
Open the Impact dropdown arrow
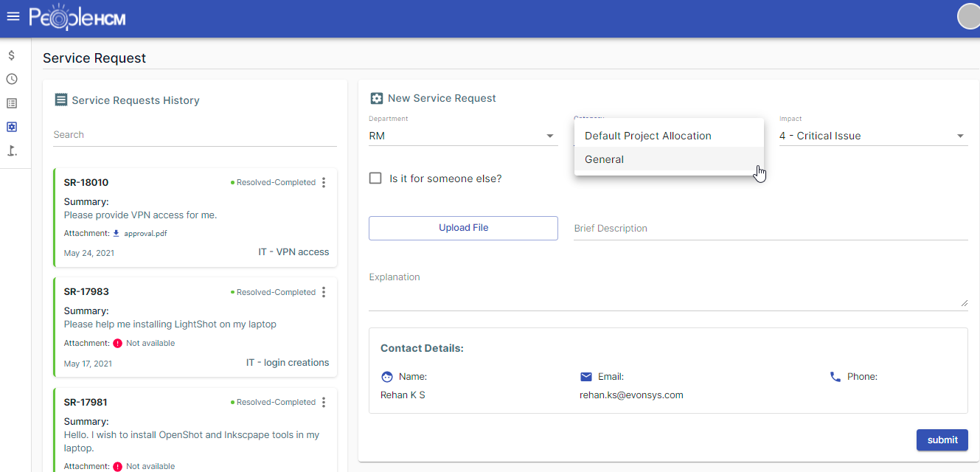point(960,136)
